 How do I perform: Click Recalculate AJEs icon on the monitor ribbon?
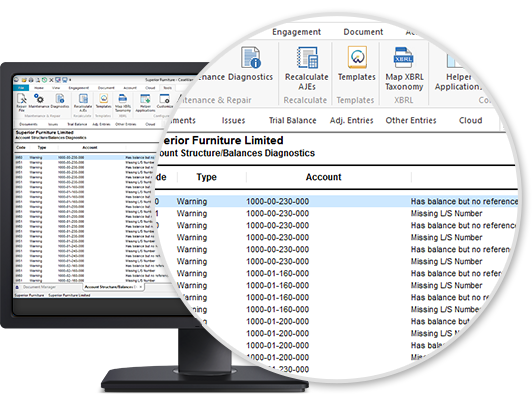click(83, 98)
